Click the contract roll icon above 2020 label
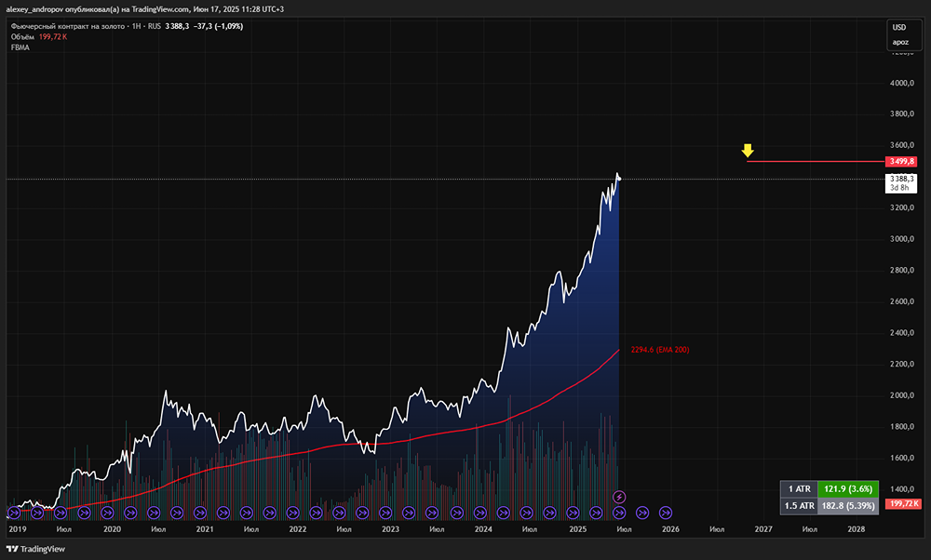This screenshot has height=560, width=931. click(107, 513)
